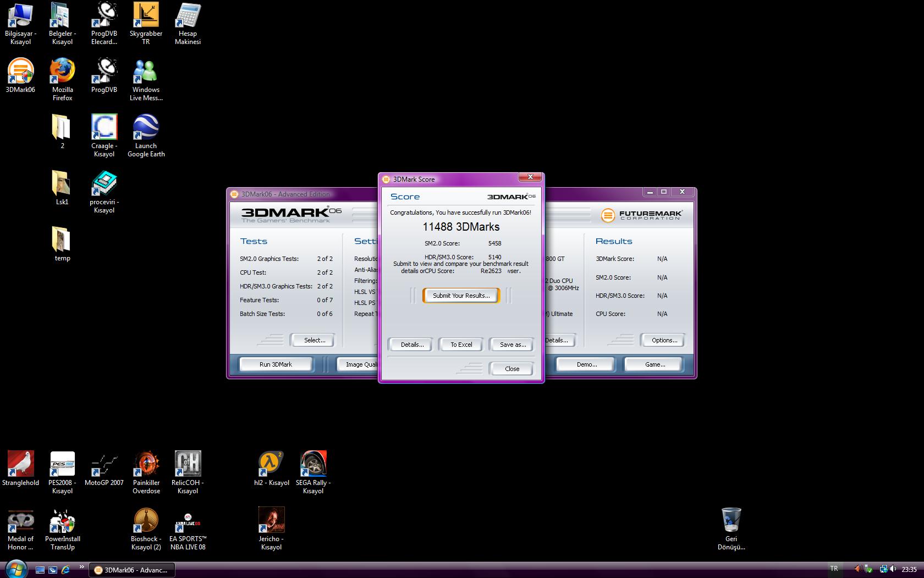Open Lsk1 folder icon
The height and width of the screenshot is (578, 924).
coord(62,187)
